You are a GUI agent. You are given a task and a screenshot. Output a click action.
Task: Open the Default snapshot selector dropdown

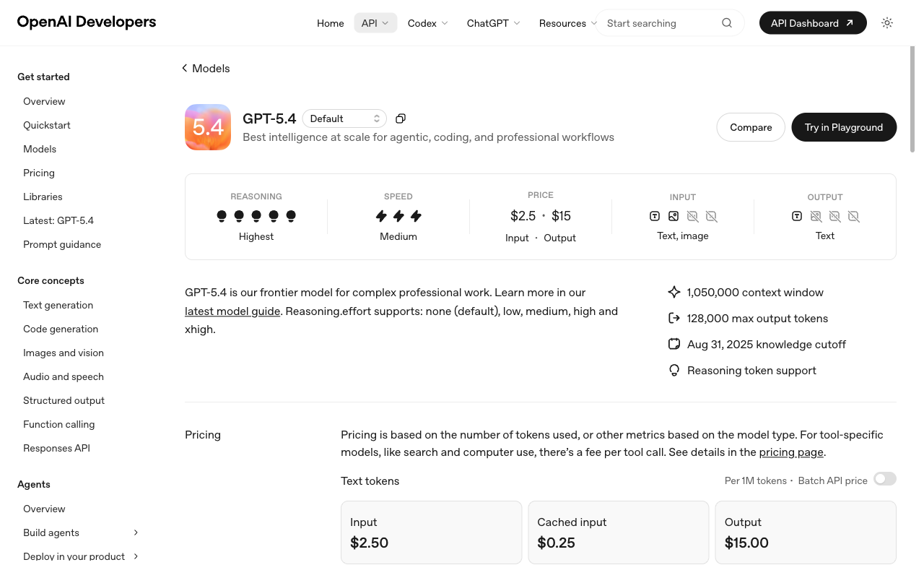(x=344, y=118)
